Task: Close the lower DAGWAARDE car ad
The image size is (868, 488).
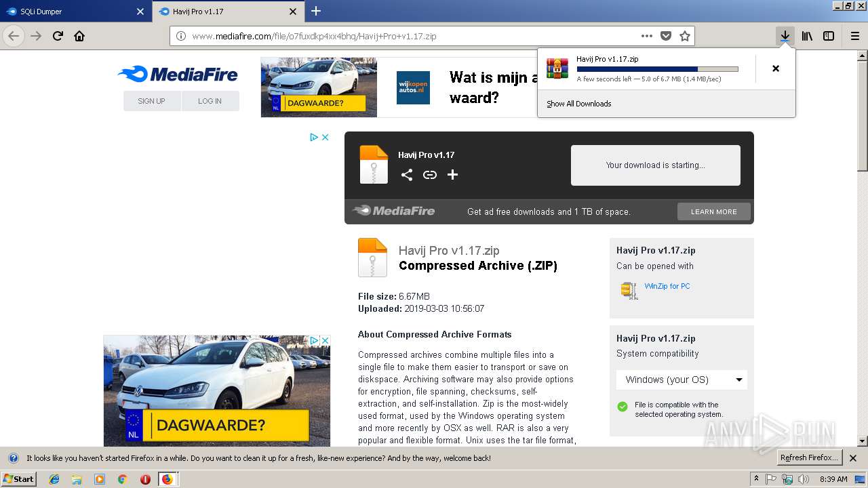Action: [x=325, y=340]
